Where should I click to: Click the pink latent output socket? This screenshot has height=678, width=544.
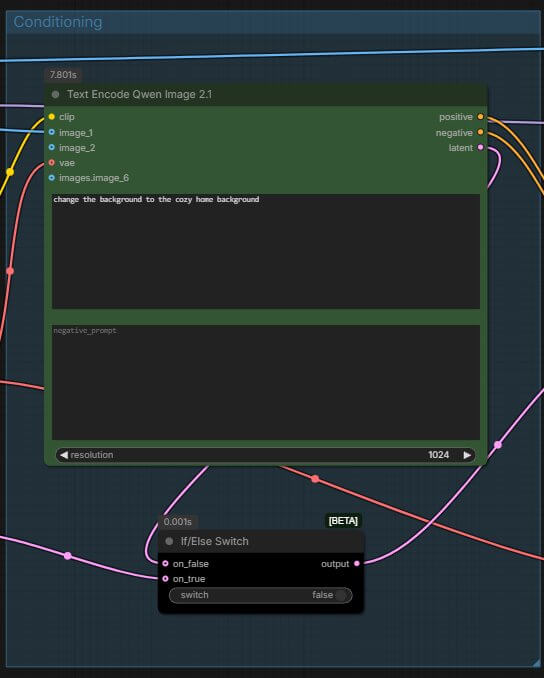pos(480,147)
